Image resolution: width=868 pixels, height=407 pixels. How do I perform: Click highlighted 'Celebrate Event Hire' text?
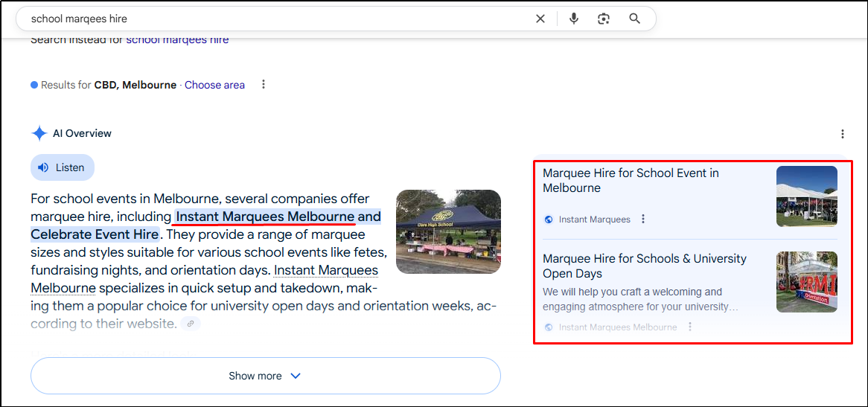point(95,234)
